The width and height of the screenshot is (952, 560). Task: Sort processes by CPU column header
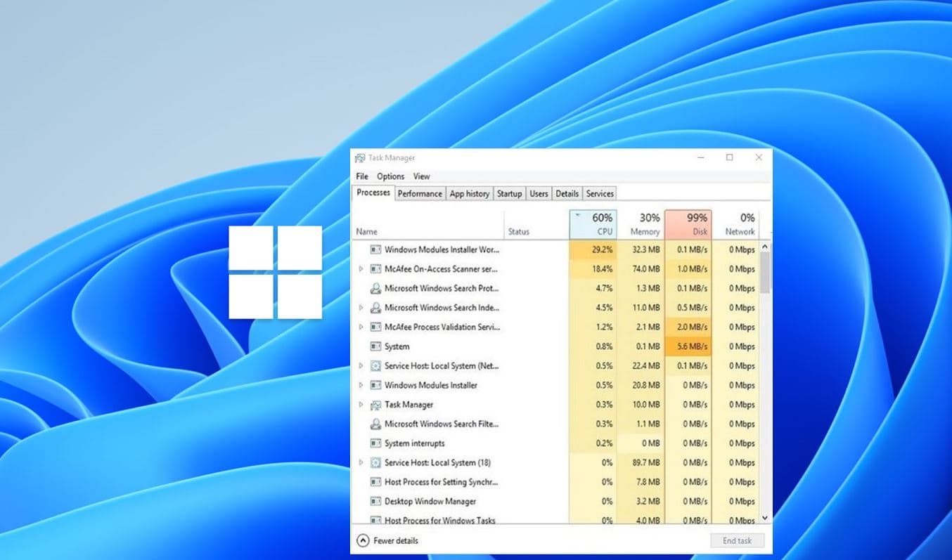(x=593, y=224)
